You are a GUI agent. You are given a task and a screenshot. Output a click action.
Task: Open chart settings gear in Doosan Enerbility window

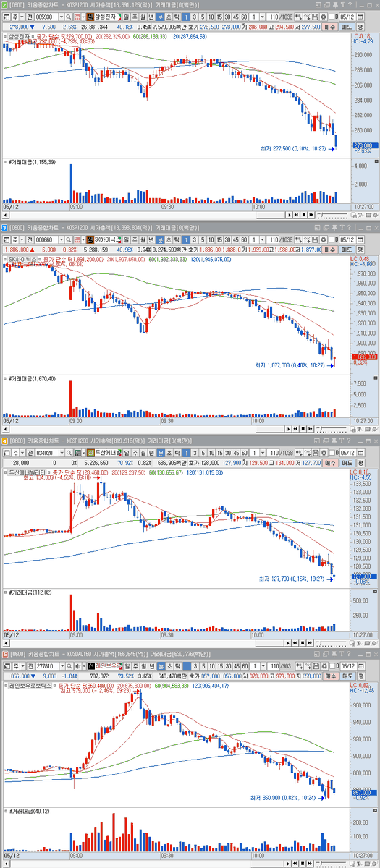(x=324, y=452)
